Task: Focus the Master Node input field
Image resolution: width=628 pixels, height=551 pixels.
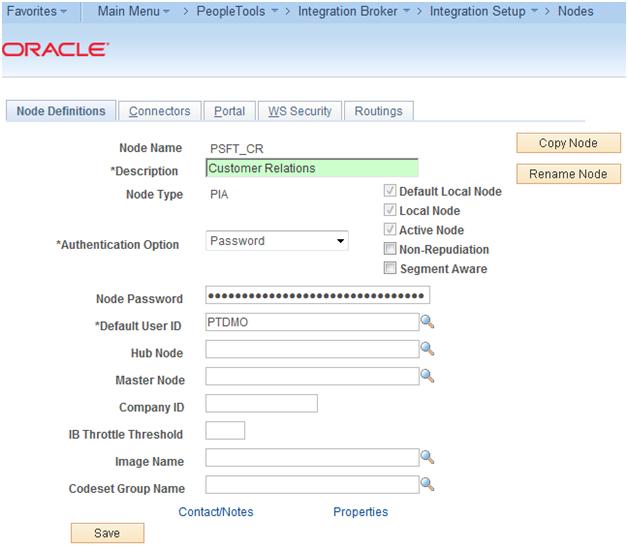Action: [312, 376]
